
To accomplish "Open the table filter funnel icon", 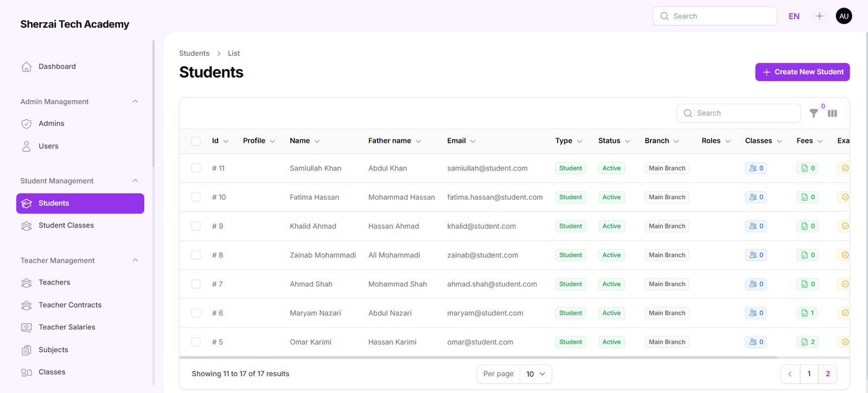I will point(813,113).
